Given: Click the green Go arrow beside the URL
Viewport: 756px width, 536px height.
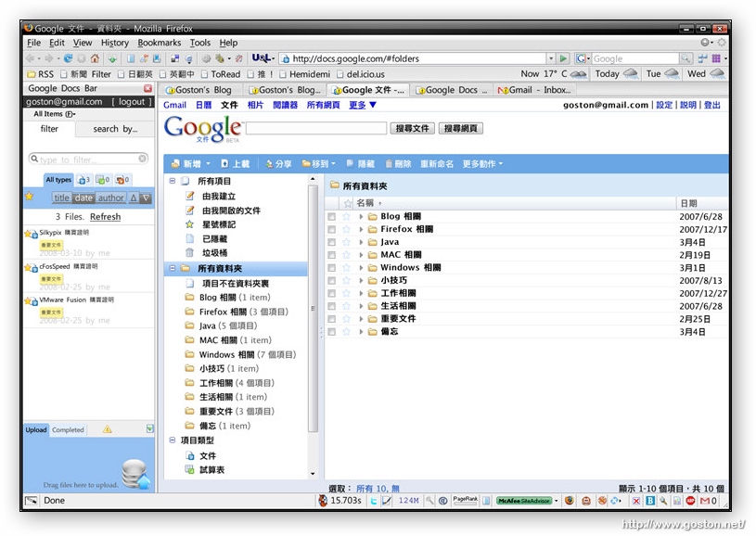Looking at the screenshot, I should (x=563, y=58).
